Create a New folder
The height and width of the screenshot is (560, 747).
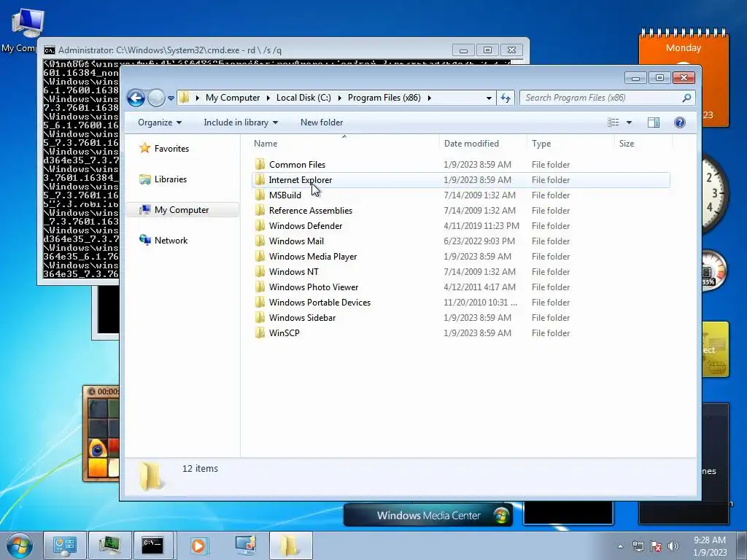(322, 122)
